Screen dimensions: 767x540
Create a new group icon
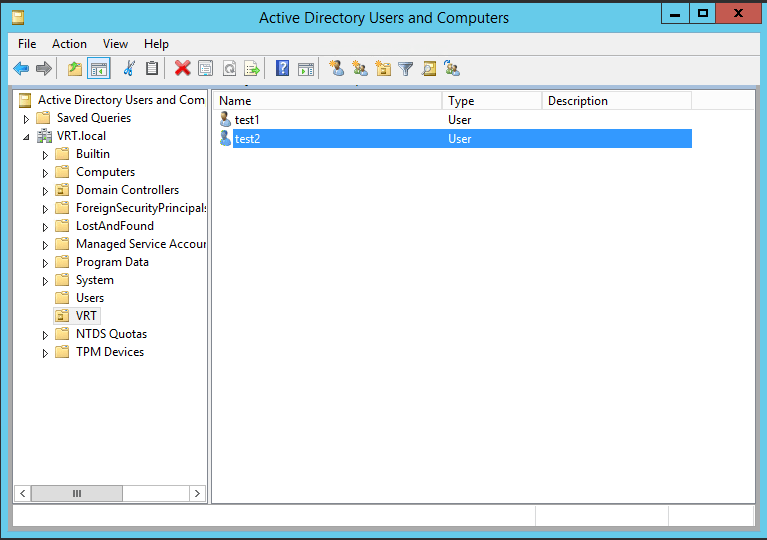pos(360,68)
